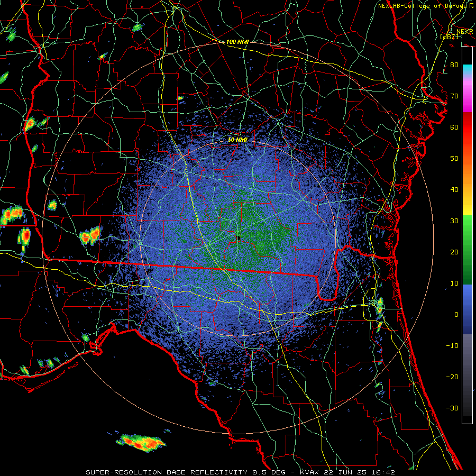The width and height of the screenshot is (476, 476).
Task: Click the 0 value on the dBZ scale
Action: click(x=456, y=315)
